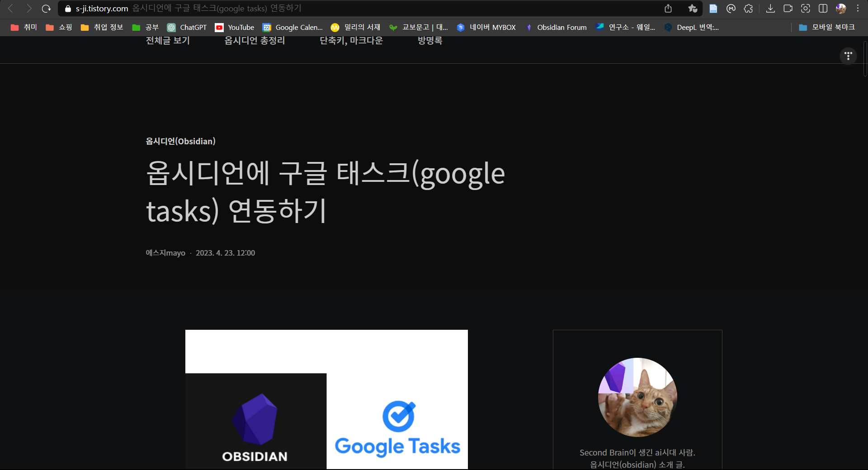Screen dimensions: 868x470
Task: Open the Obsidian Forum bookmark
Action: pos(556,27)
